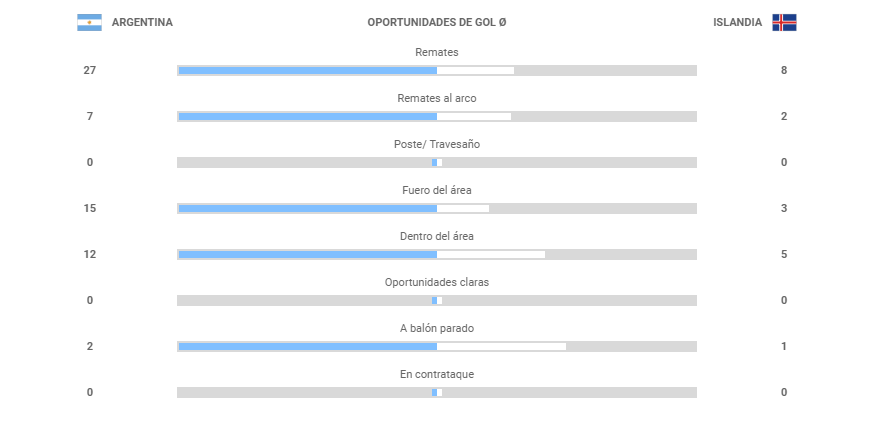Click the Oportunidades de Gol heading

(436, 22)
